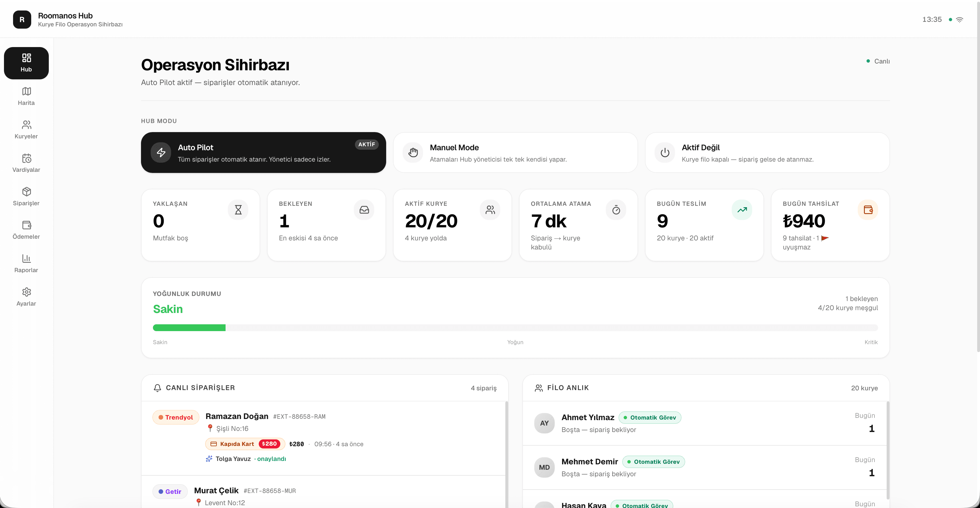Click the Yoğunluk Durumu progress bar

click(x=515, y=328)
